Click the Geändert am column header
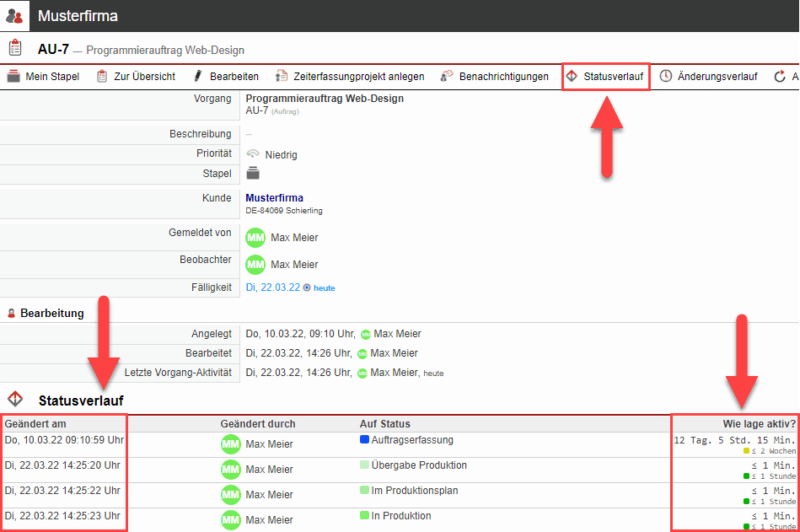800x532 pixels. [x=35, y=423]
